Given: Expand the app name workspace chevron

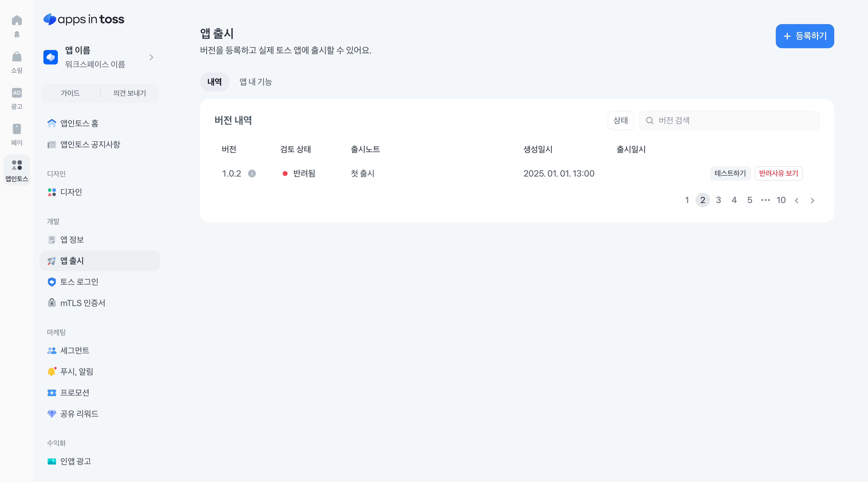Looking at the screenshot, I should (151, 57).
